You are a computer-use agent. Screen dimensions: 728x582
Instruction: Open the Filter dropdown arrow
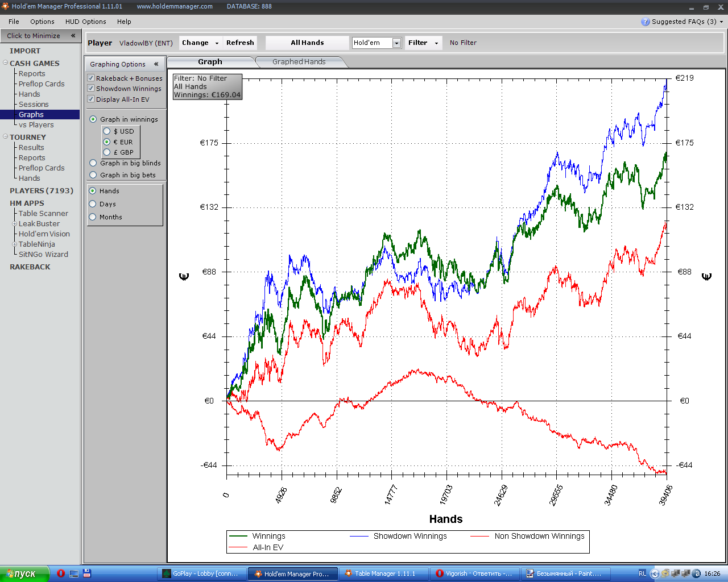tap(436, 43)
